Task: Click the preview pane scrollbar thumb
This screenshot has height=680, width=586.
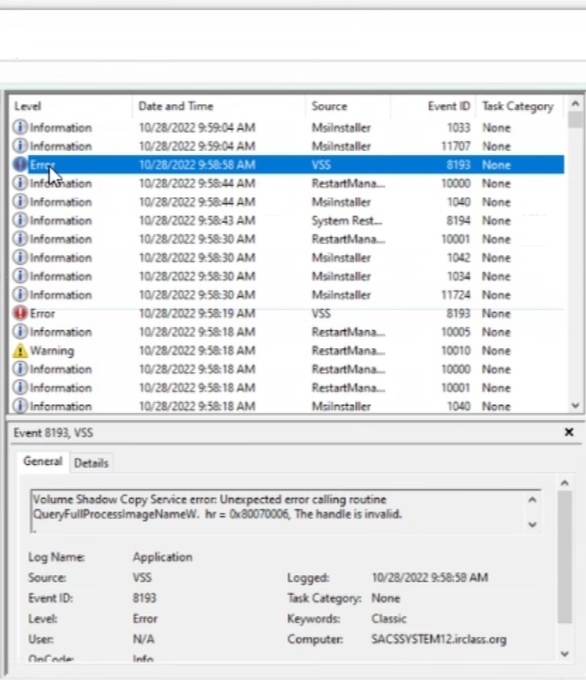Action: [564, 557]
